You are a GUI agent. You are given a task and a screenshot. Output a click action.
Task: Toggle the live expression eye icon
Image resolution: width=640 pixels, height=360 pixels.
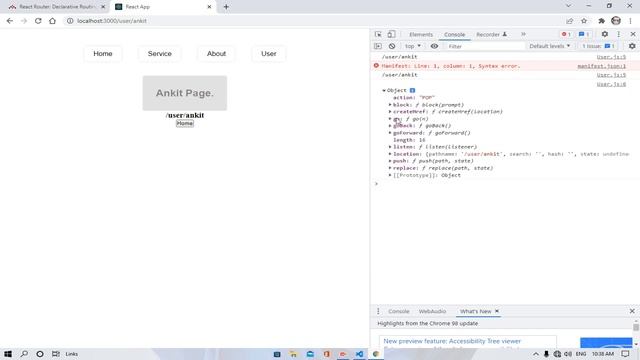click(x=434, y=46)
